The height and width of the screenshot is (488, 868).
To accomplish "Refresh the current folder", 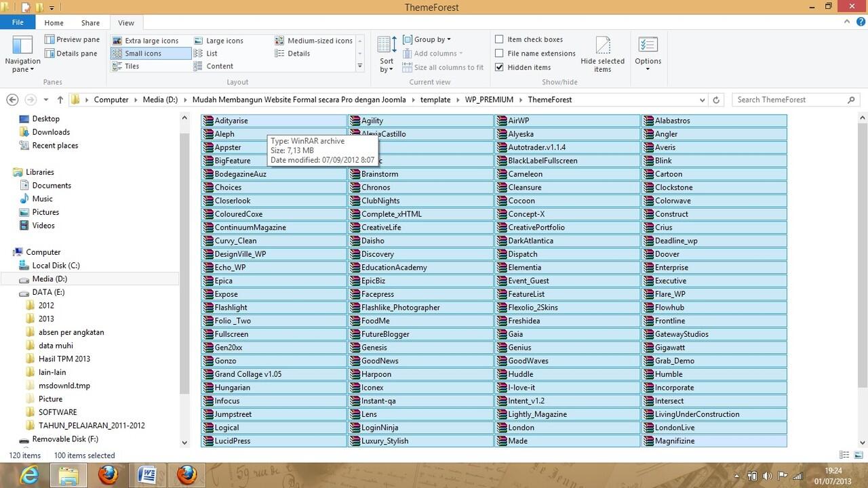I will [715, 100].
